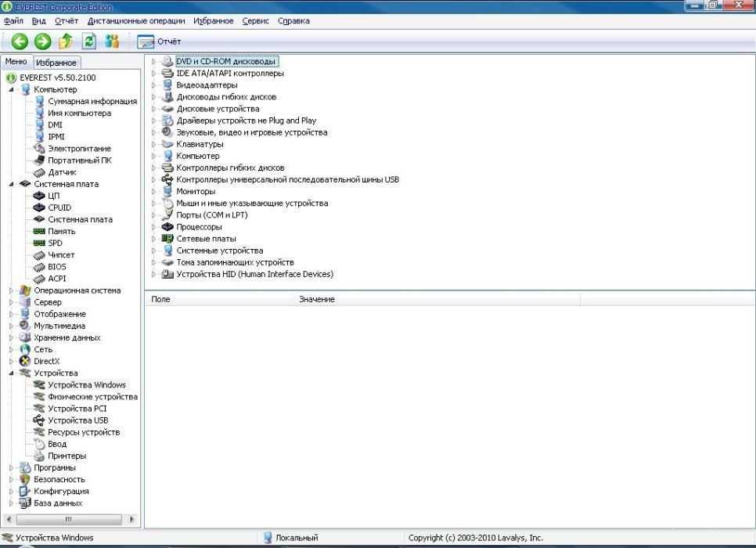
Task: Click the ЦП processor icon
Action: tap(39, 196)
